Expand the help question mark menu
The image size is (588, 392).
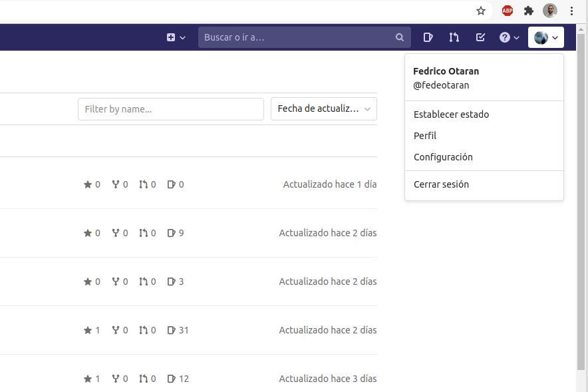click(509, 37)
